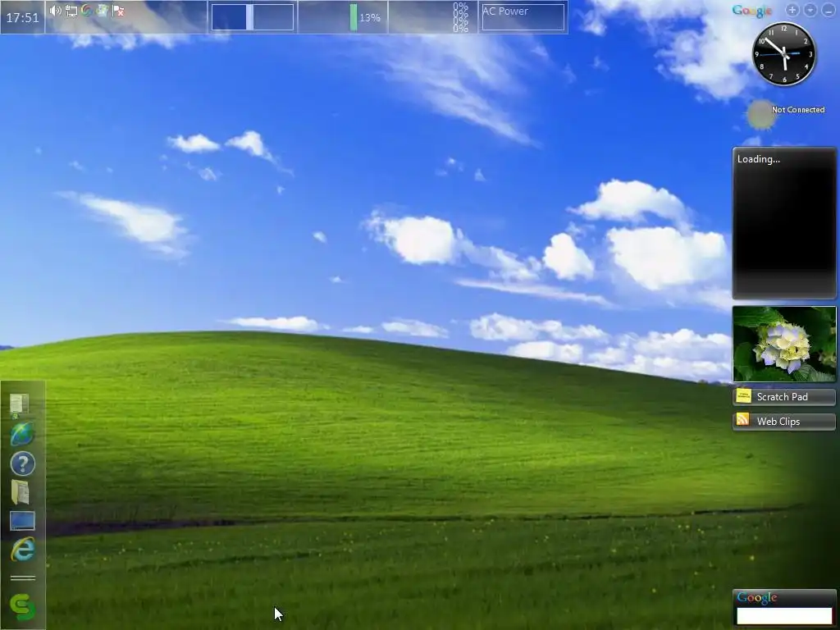Launch the globe browser dock icon
Viewport: 840px width, 630px height.
(x=22, y=434)
